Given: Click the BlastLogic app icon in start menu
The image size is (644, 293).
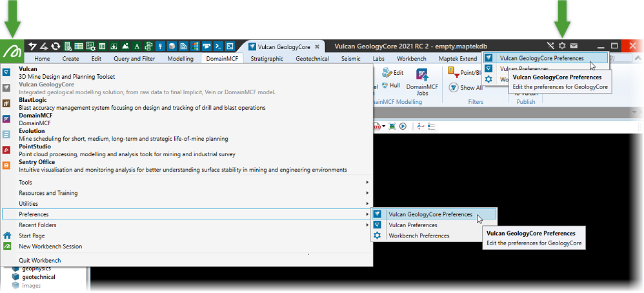Looking at the screenshot, I should coord(6,103).
